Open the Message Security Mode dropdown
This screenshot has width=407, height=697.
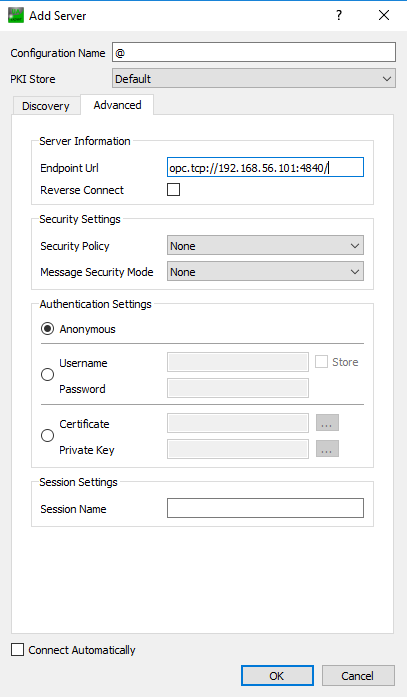(265, 272)
